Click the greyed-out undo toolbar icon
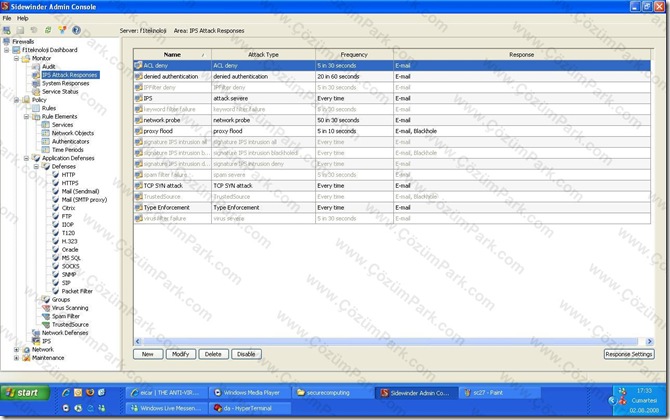The image size is (670, 420). click(34, 30)
